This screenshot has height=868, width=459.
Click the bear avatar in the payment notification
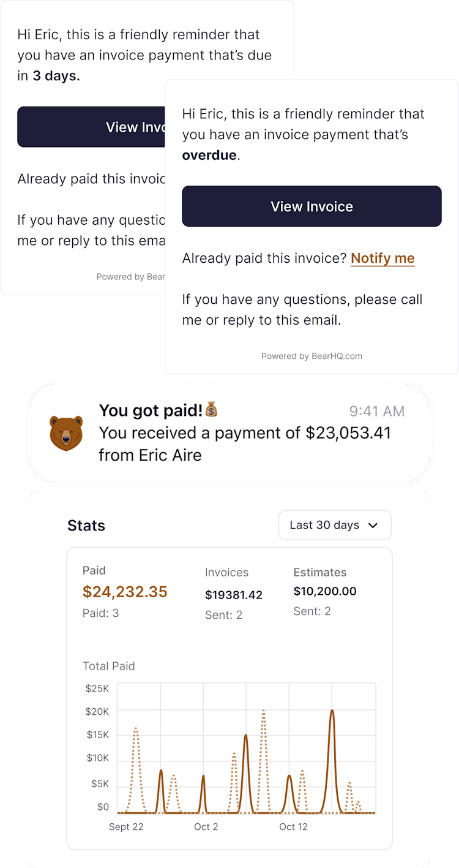tap(66, 433)
